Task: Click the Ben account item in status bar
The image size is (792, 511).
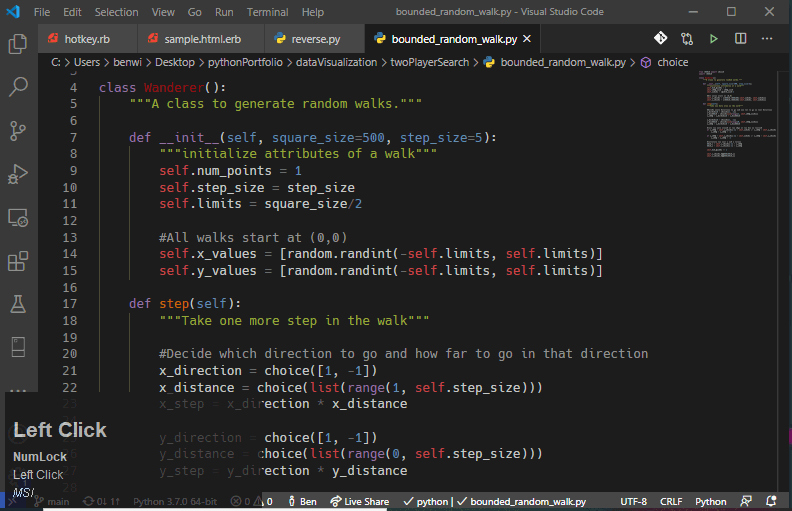Action: [303, 501]
